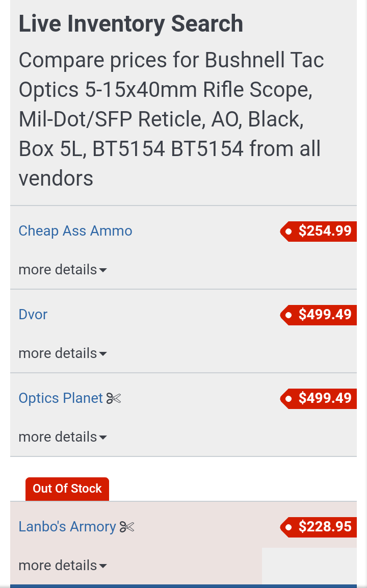Viewport: 367px width, 588px height.
Task: Click the $228.95 price tag
Action: tap(318, 527)
